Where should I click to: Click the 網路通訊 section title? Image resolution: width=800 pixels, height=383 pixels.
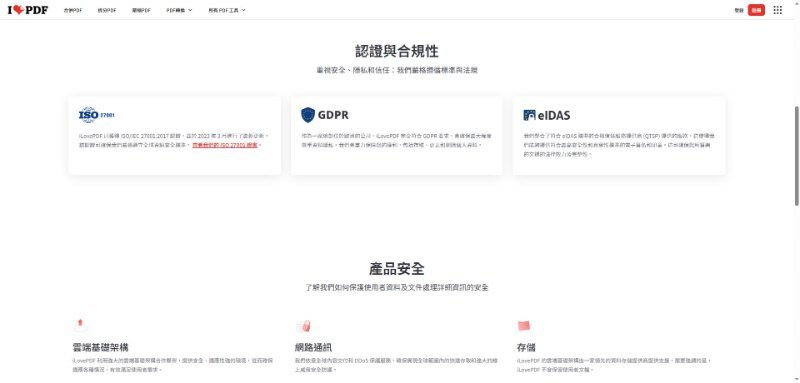pos(313,348)
